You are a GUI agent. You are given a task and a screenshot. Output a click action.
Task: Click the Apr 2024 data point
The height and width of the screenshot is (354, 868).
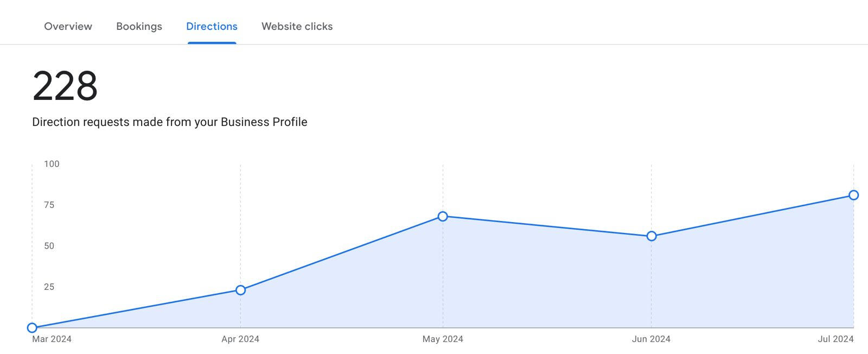[240, 290]
